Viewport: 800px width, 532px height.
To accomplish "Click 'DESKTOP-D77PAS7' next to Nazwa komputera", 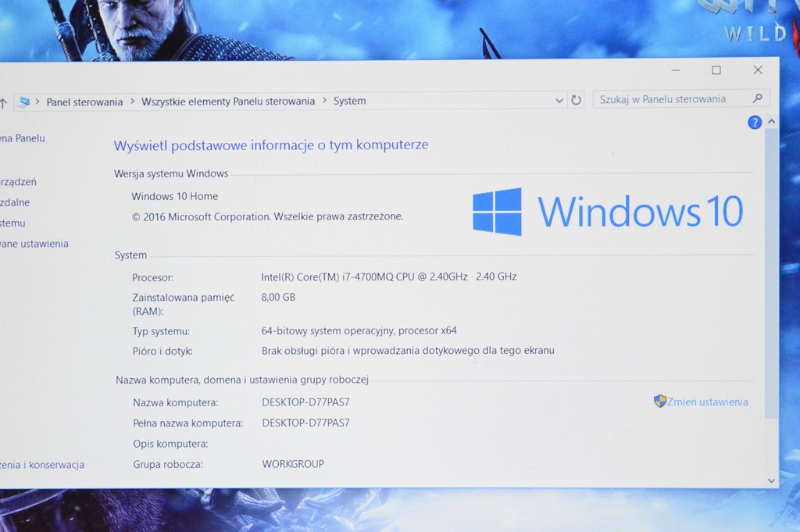I will click(305, 402).
